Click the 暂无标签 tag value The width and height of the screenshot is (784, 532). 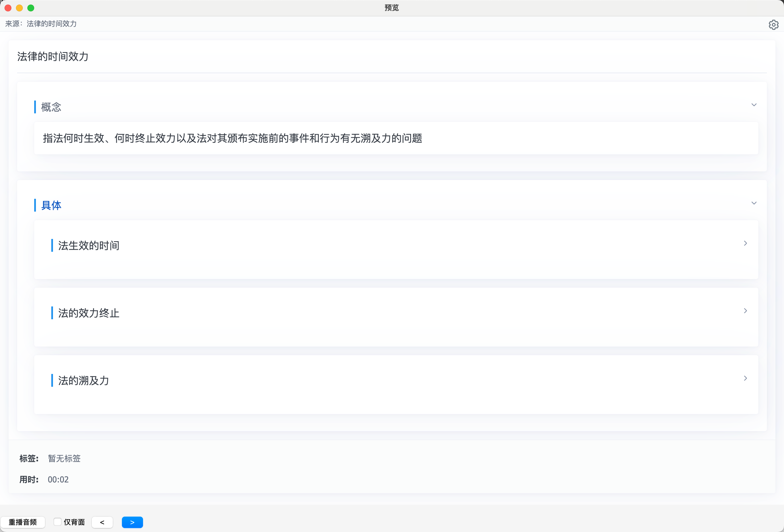(x=64, y=459)
